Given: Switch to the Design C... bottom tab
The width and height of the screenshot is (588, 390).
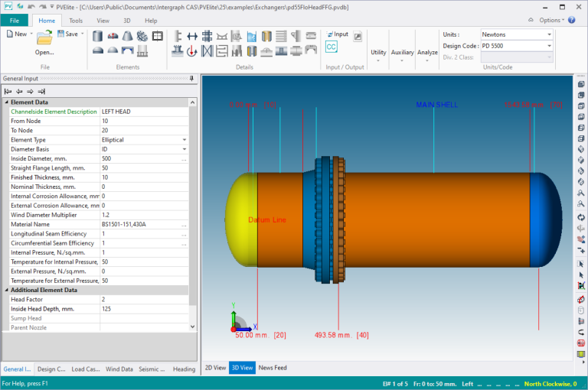Looking at the screenshot, I should coord(51,369).
